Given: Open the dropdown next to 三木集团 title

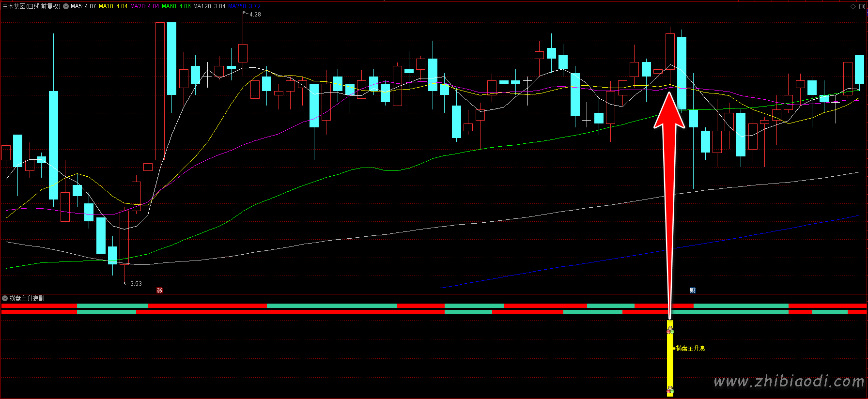Looking at the screenshot, I should click(66, 6).
